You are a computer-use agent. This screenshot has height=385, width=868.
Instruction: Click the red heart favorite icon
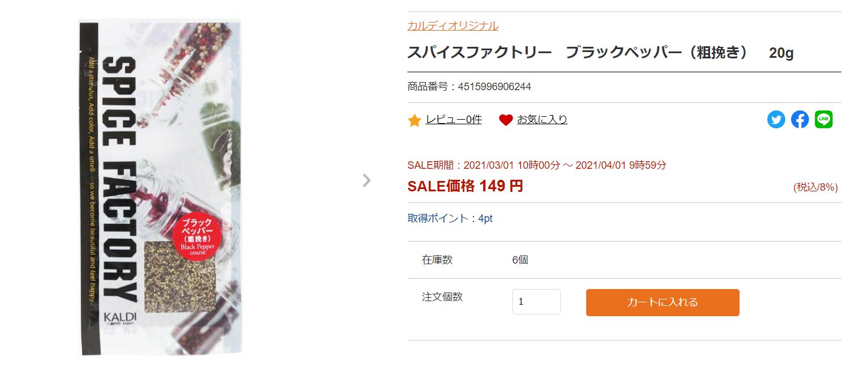506,120
